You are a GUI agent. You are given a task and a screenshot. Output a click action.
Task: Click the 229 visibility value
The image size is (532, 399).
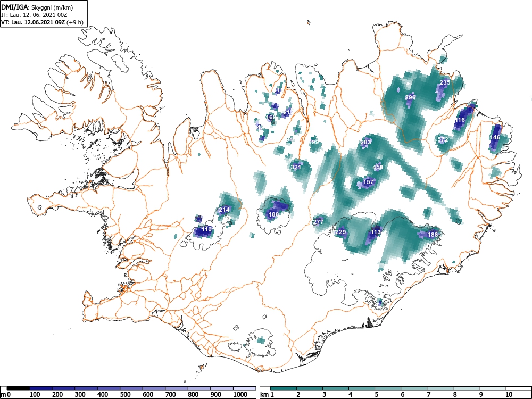click(x=340, y=232)
